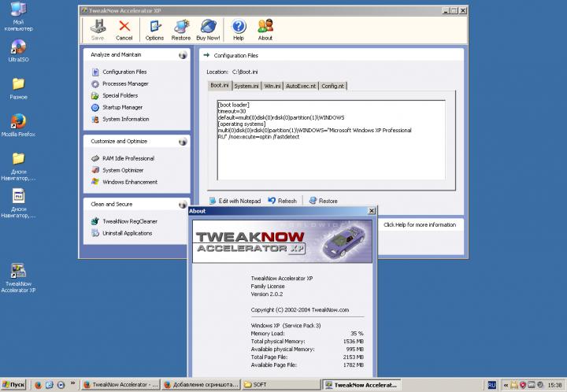
Task: Collapse the Analyze and Maintain panel
Action: coord(183,55)
